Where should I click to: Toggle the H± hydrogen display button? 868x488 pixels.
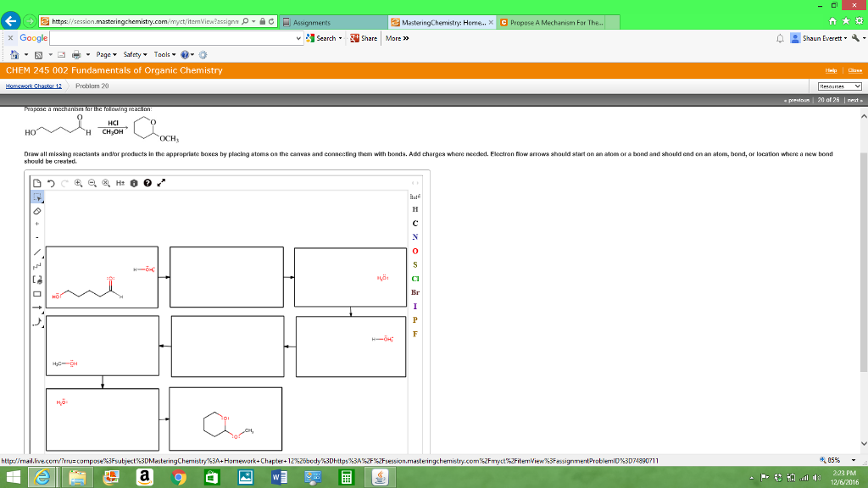click(x=120, y=183)
